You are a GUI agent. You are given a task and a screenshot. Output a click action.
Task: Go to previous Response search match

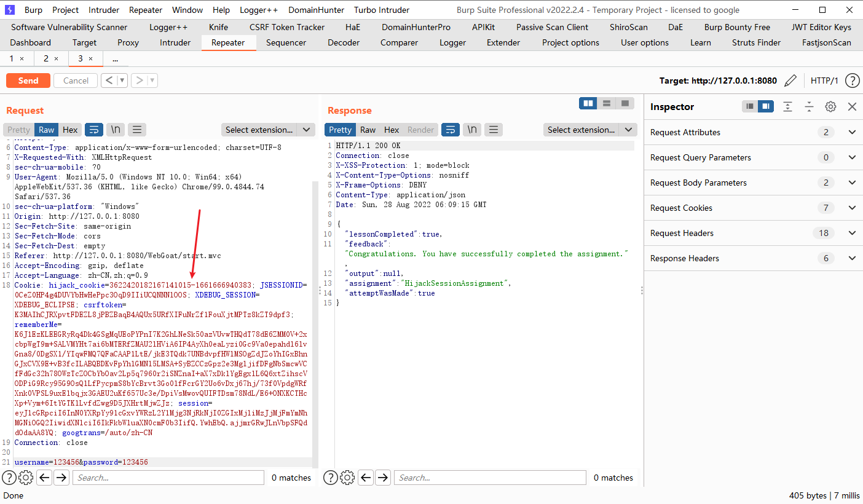[366, 478]
